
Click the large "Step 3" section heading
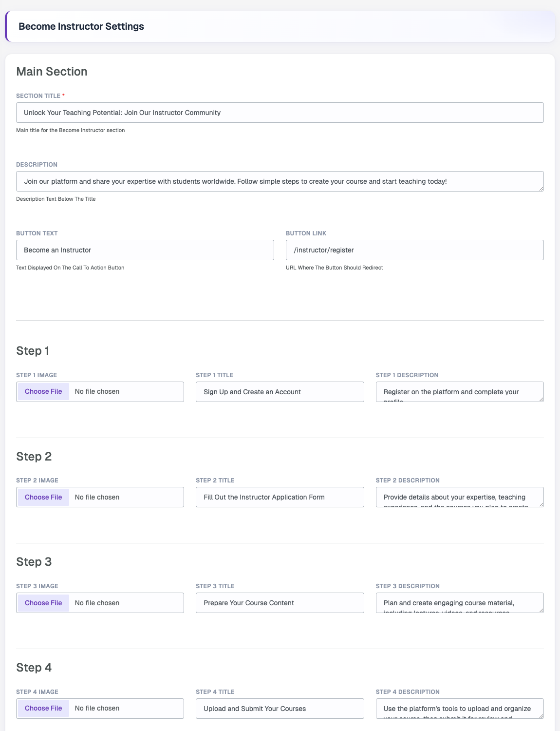[x=34, y=562]
